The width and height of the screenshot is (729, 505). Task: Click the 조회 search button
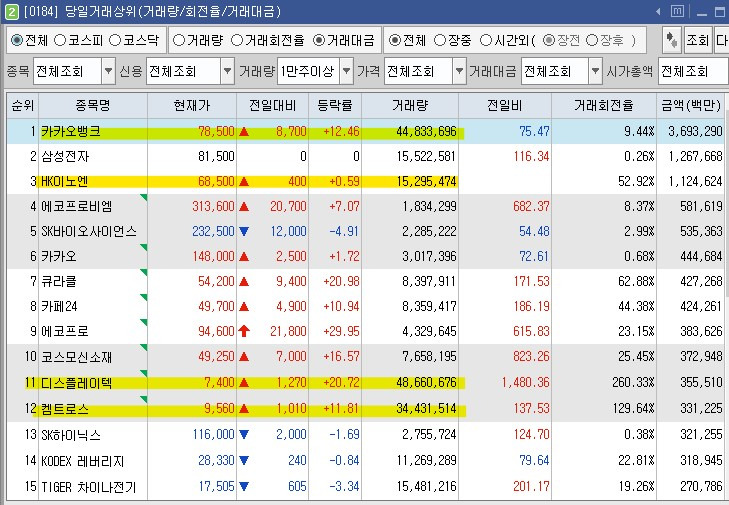point(698,40)
